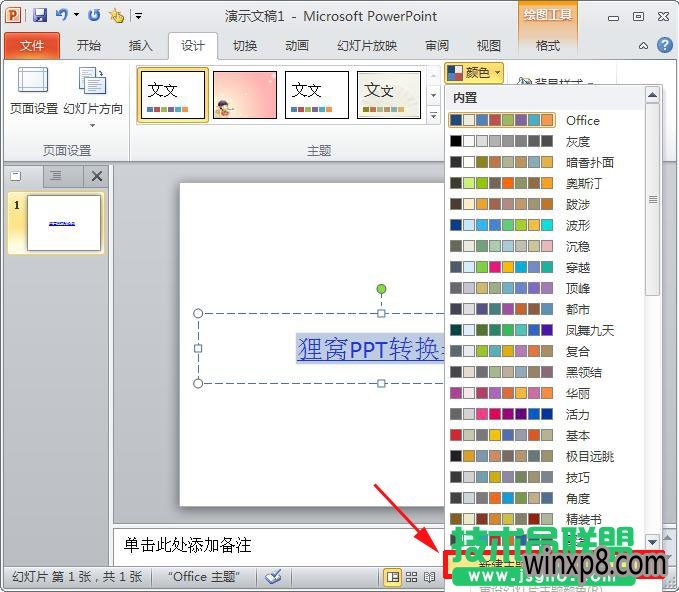Open the 幻灯片方向 orientation dropdown
The image size is (679, 592).
click(x=93, y=97)
